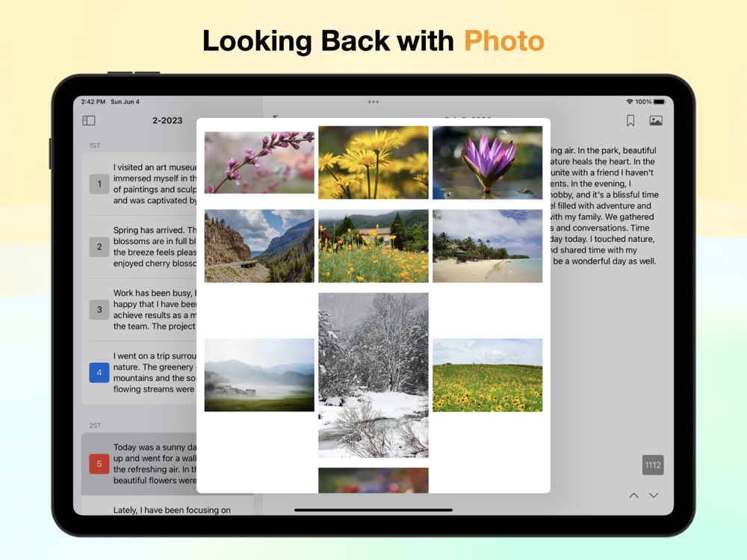Open the 2-2023 month title

[167, 120]
